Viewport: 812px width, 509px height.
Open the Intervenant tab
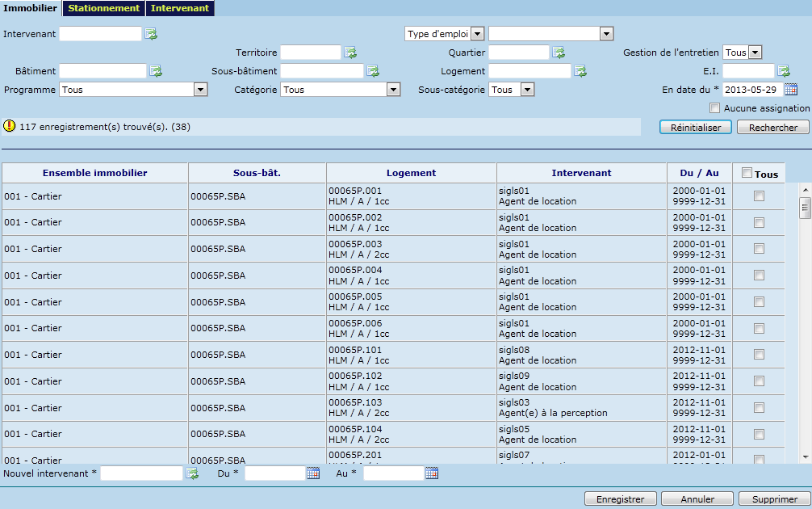180,8
